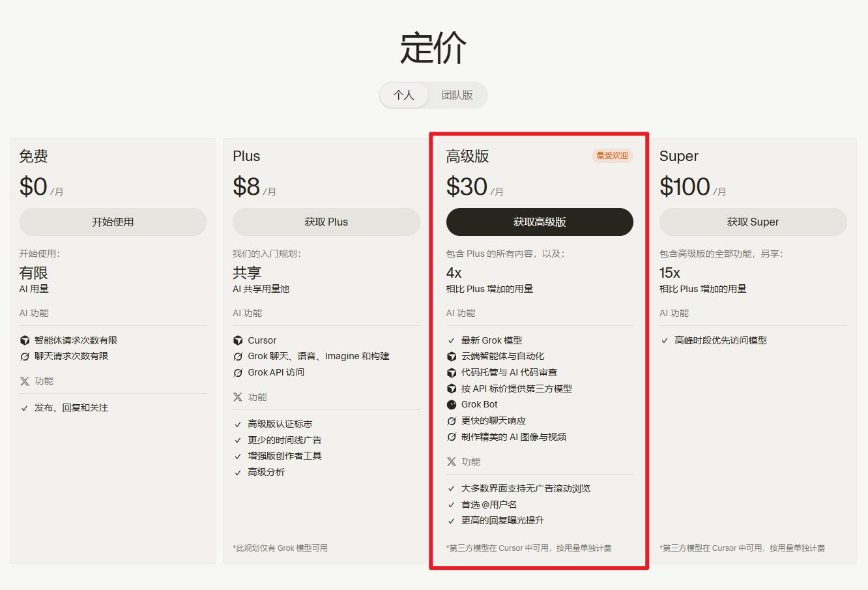Click the 大多数界面支持无广告滚动浏览 text
This screenshot has height=590, width=868.
point(526,488)
